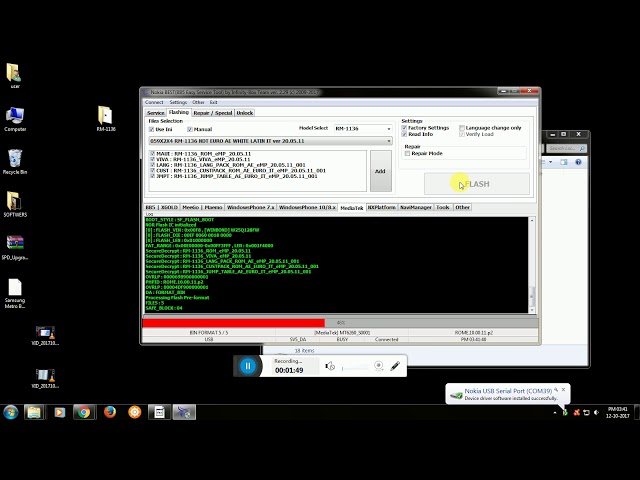This screenshot has height=480, width=640.
Task: Select the lower VID_2017 video file icon
Action: coord(45,378)
